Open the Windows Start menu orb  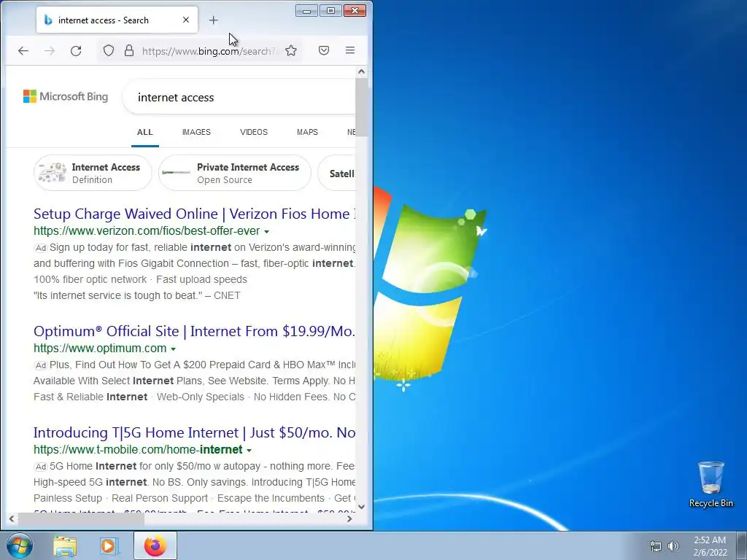pos(20,545)
